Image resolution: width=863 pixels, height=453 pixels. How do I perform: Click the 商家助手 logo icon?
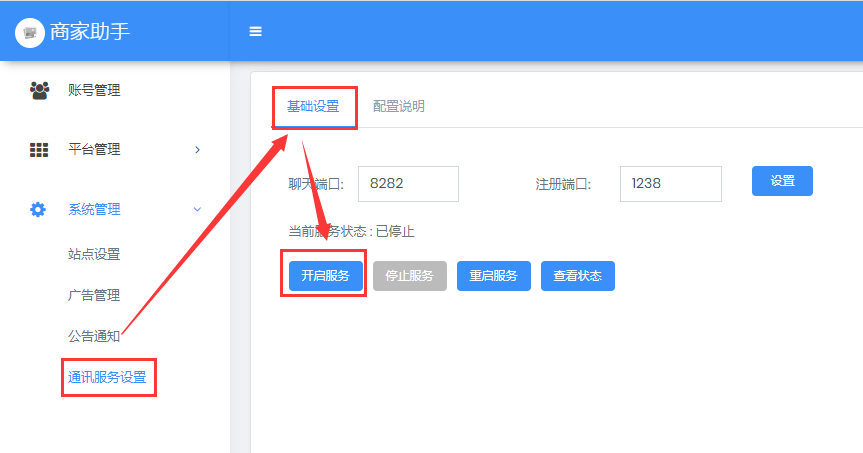(x=30, y=32)
